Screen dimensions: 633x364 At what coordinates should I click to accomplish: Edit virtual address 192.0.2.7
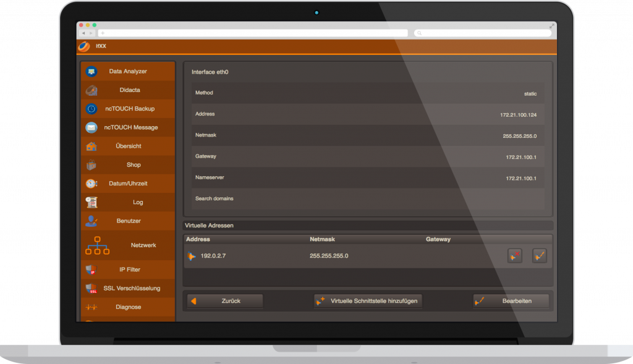(539, 256)
